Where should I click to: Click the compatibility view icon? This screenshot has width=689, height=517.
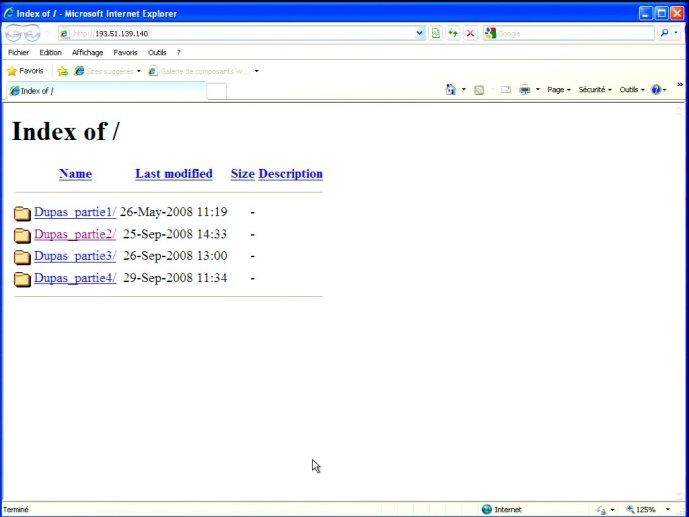click(x=436, y=33)
